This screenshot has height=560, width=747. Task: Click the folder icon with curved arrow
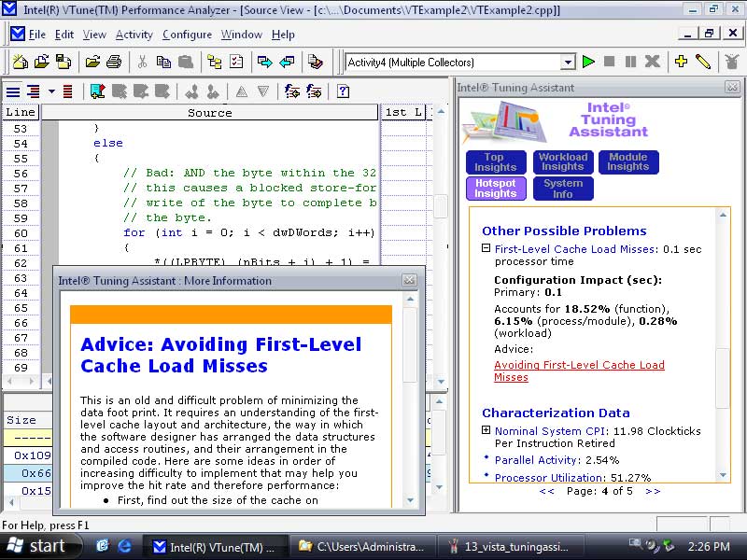click(42, 62)
